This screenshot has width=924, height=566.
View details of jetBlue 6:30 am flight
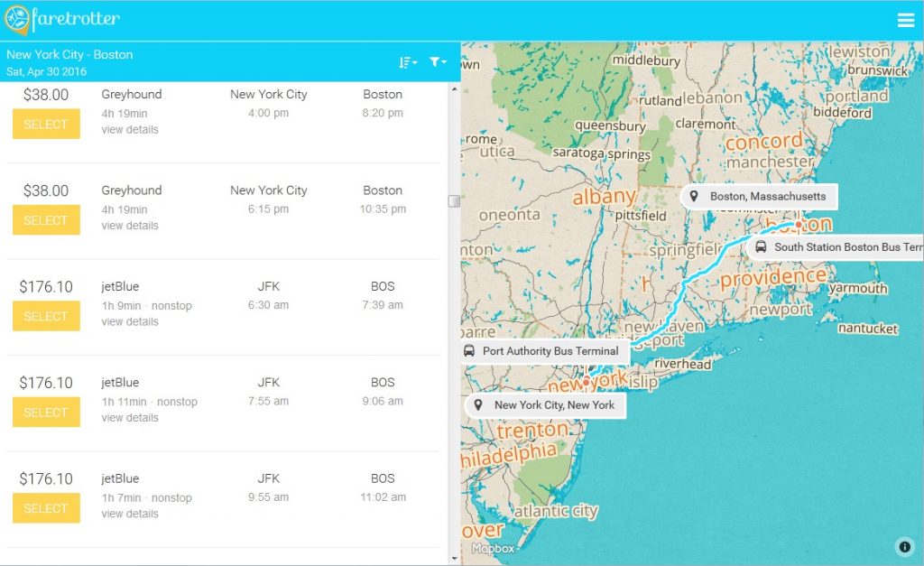(x=130, y=321)
